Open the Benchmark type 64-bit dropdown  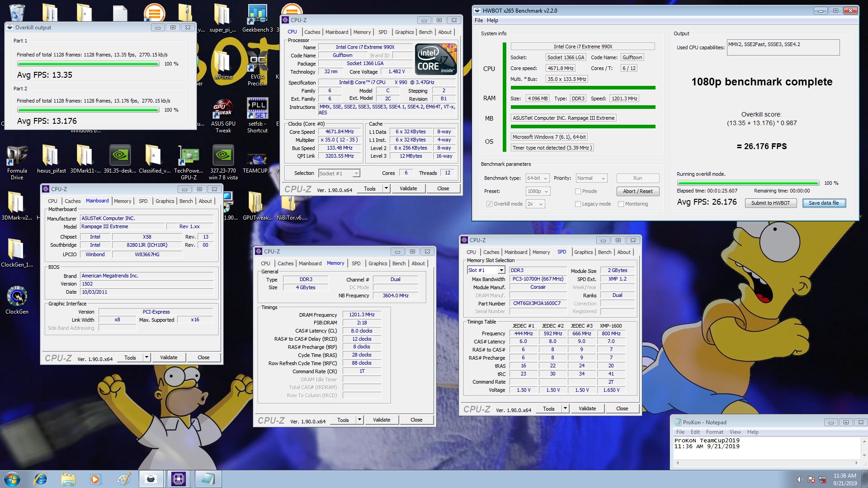click(537, 178)
